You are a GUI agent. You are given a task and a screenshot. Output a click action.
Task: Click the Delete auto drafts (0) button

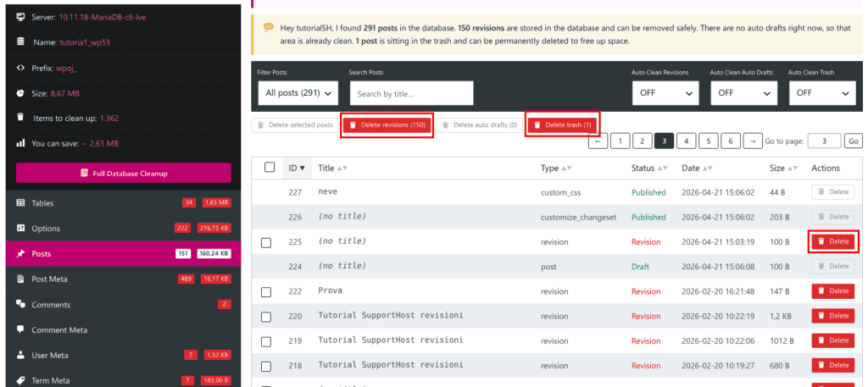(480, 125)
